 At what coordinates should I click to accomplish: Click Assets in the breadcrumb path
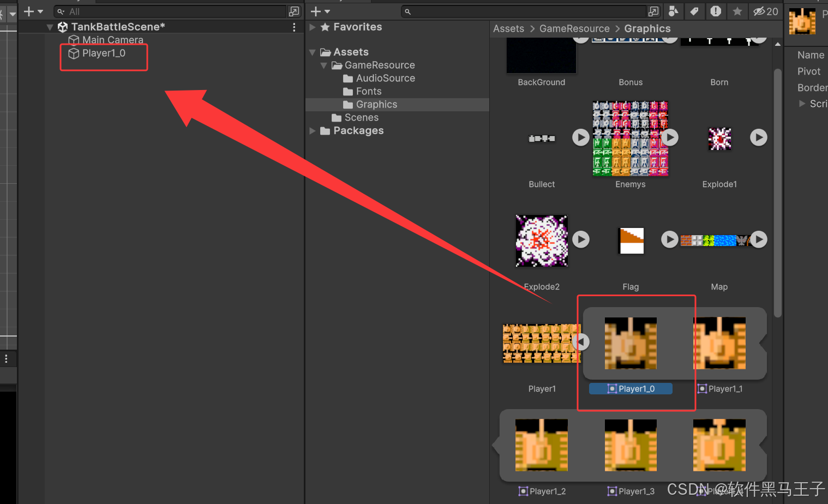tap(508, 28)
